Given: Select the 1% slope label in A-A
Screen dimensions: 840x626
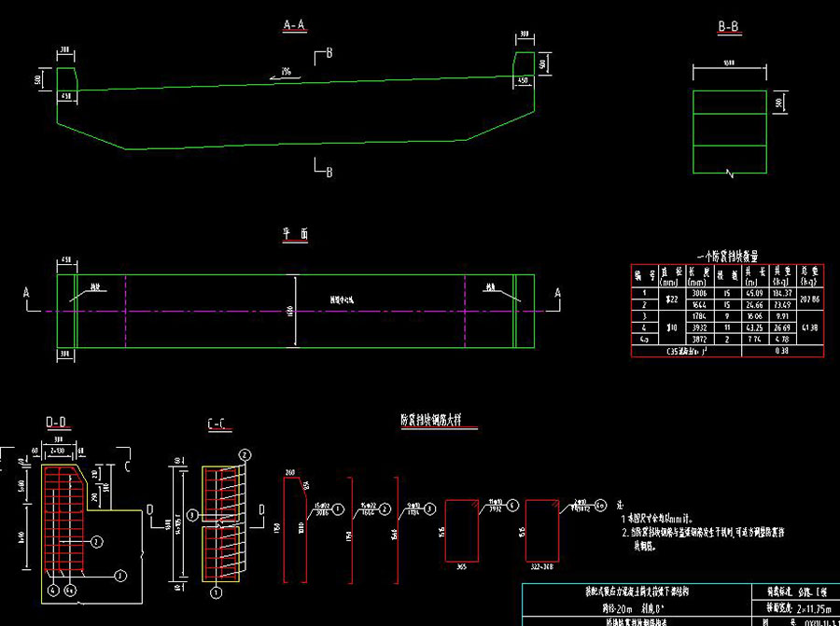Looking at the screenshot, I should click(x=287, y=71).
